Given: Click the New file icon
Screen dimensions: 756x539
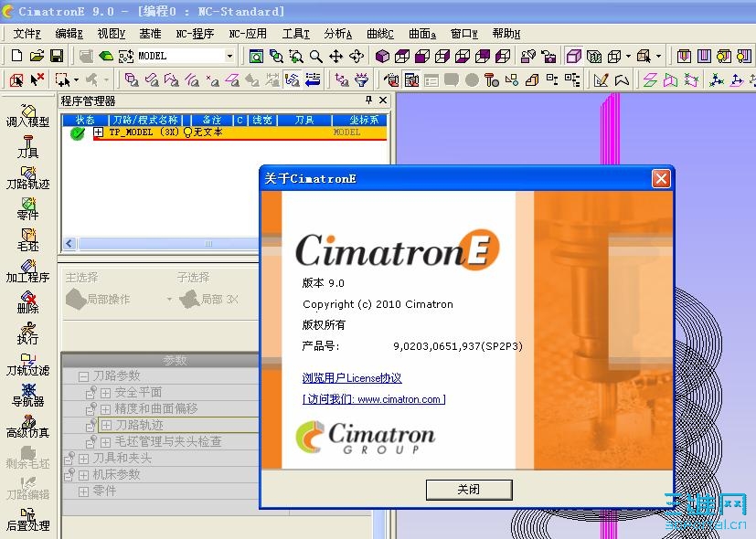Looking at the screenshot, I should (16, 56).
